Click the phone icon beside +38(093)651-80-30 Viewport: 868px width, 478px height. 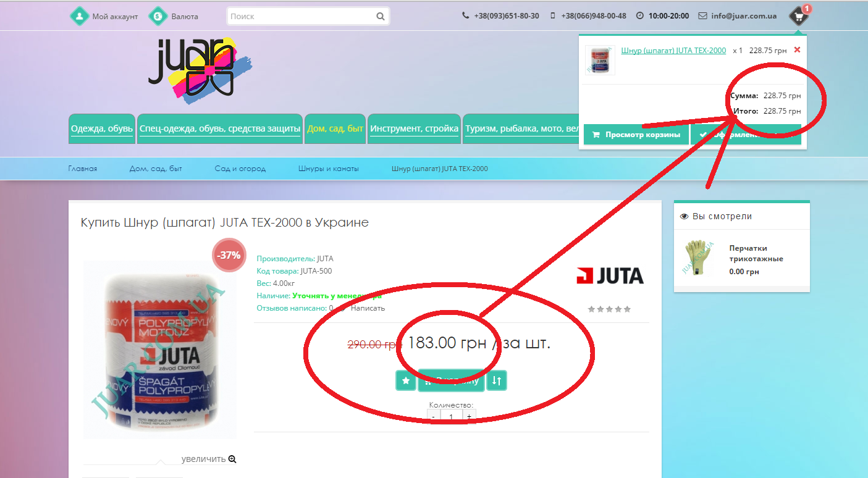pos(466,16)
